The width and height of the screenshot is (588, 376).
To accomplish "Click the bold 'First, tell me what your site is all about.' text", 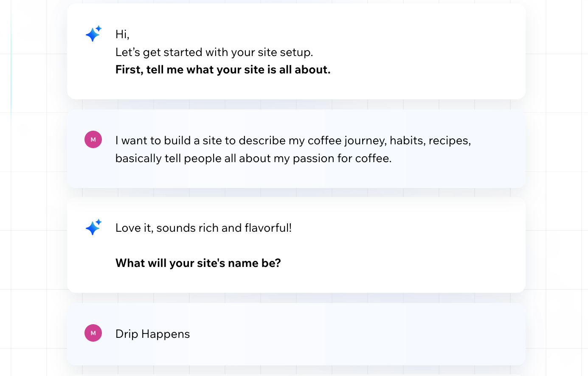I will (x=223, y=69).
